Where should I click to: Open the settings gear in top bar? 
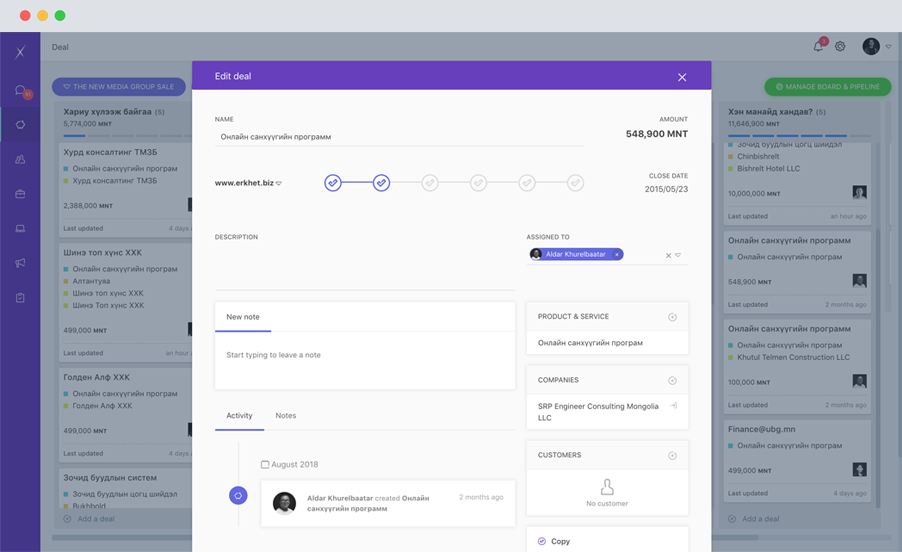840,46
